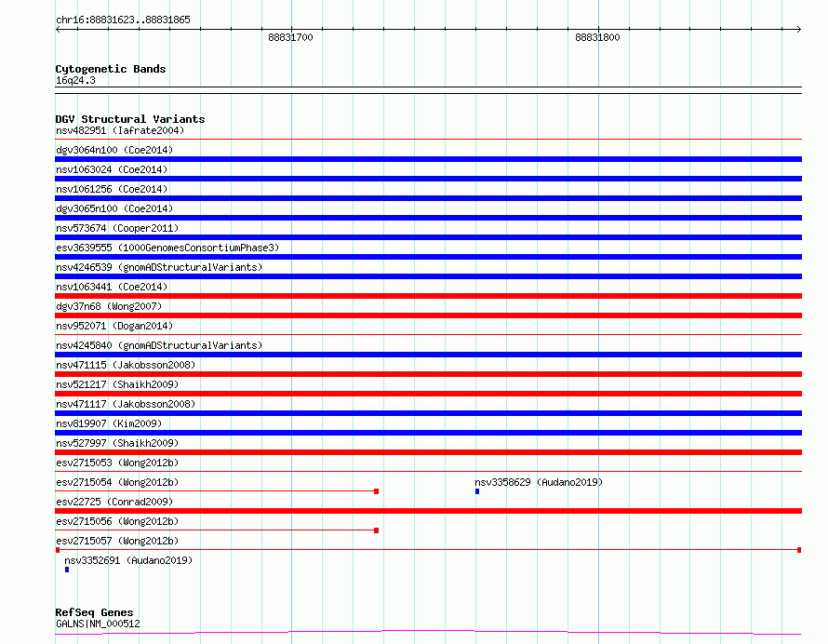This screenshot has height=644, width=828.
Task: Select the dgv3064n100 (Coe2014) variant label
Action: pos(114,150)
